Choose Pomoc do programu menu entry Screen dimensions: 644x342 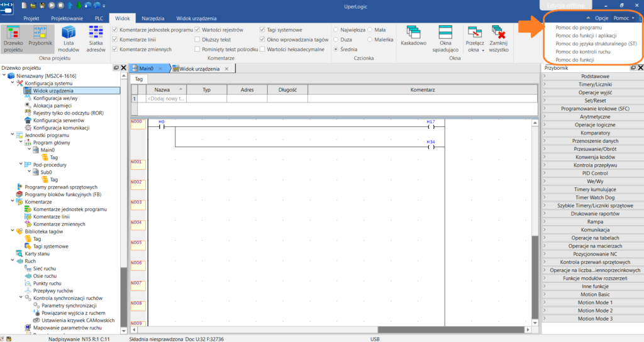tap(579, 28)
